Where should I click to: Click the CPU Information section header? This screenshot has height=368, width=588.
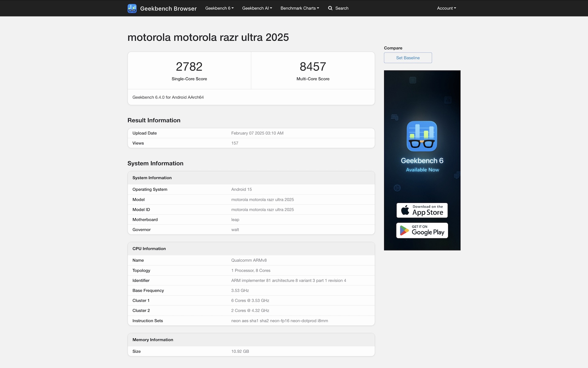pyautogui.click(x=149, y=249)
